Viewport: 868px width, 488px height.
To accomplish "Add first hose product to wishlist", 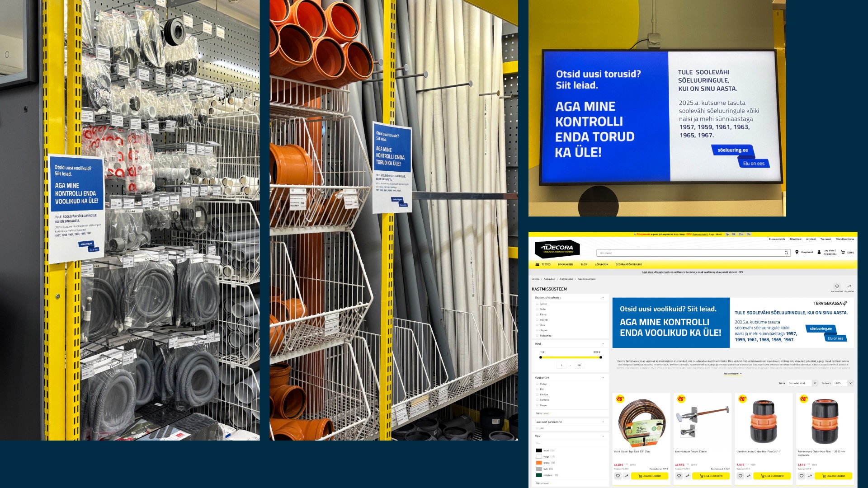I will [618, 476].
